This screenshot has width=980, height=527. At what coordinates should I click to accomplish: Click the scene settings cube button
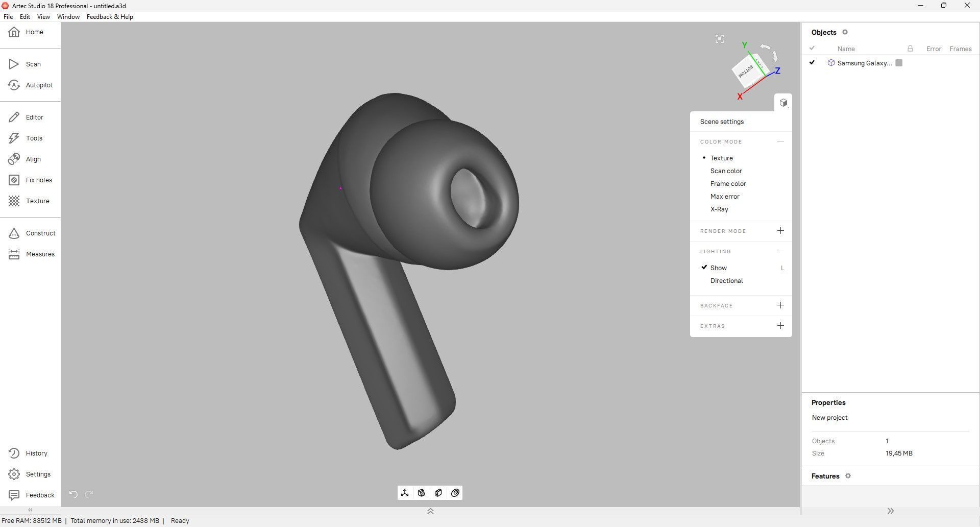[783, 103]
